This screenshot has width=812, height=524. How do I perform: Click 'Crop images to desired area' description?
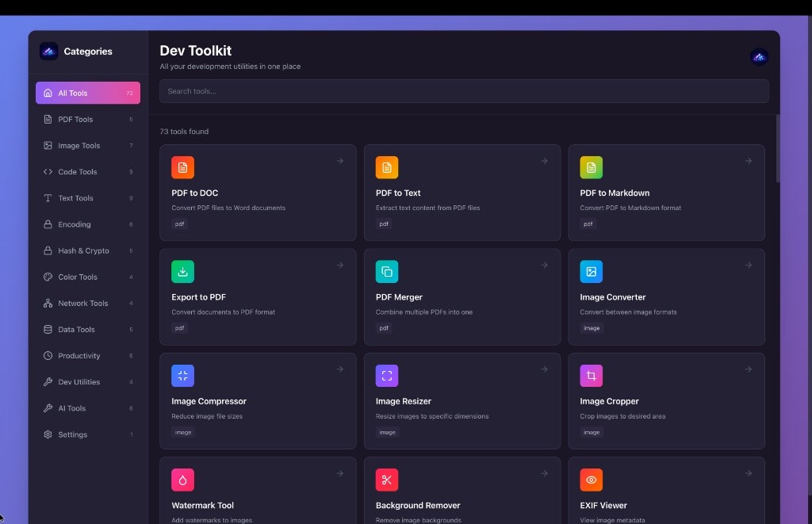coord(622,416)
